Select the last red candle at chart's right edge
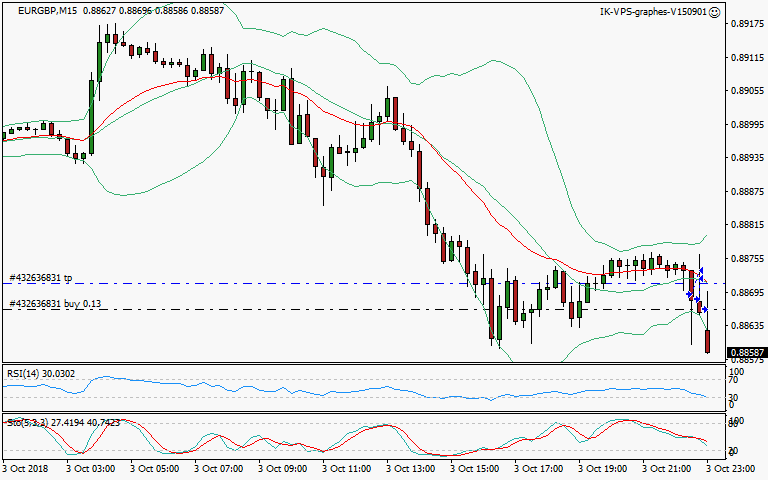Image resolution: width=768 pixels, height=480 pixels. (x=708, y=341)
